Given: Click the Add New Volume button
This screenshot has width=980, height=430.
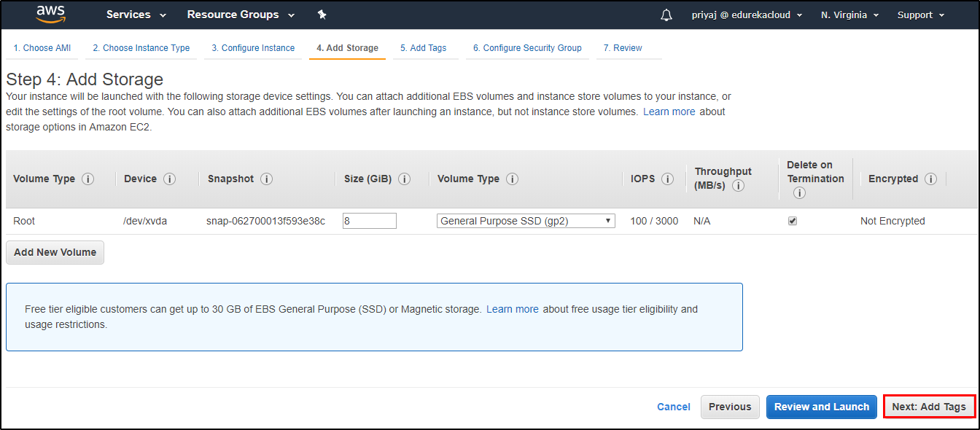Looking at the screenshot, I should (55, 252).
